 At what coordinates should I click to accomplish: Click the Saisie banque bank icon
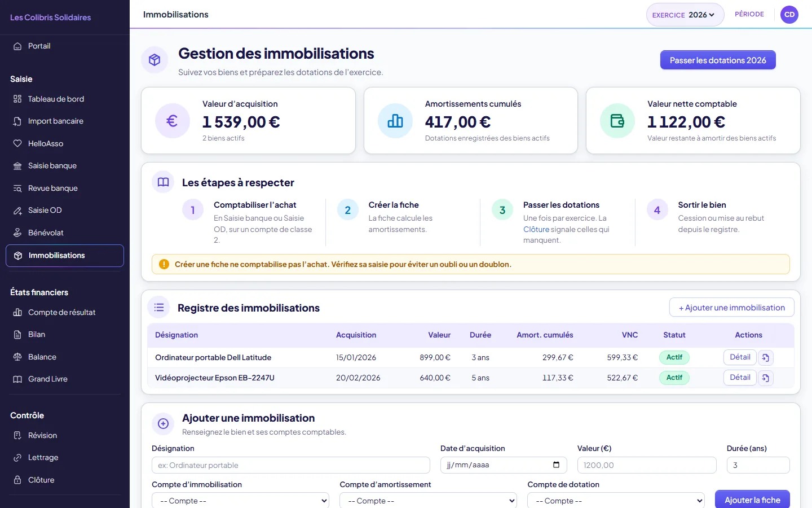17,166
